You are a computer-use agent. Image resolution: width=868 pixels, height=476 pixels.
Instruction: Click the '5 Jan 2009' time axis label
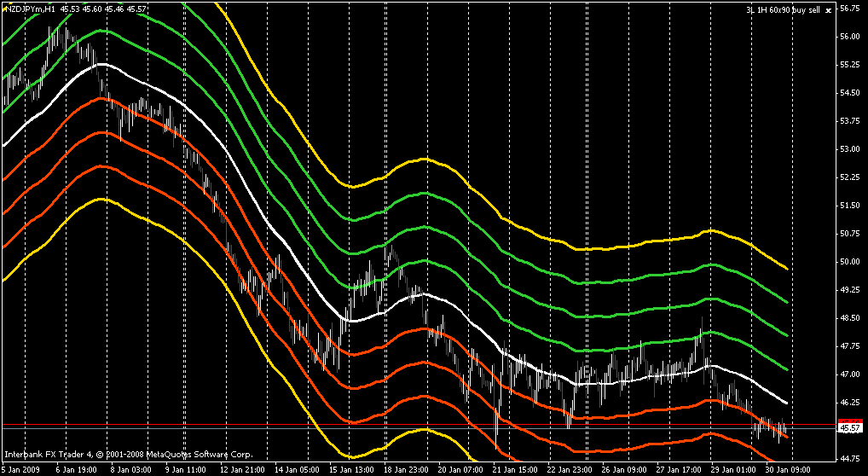tap(20, 469)
